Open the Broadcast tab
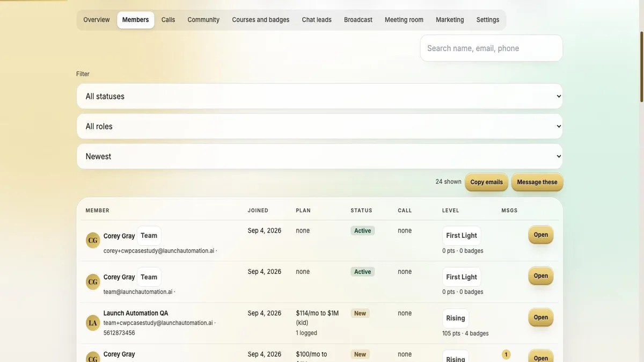 click(x=358, y=20)
